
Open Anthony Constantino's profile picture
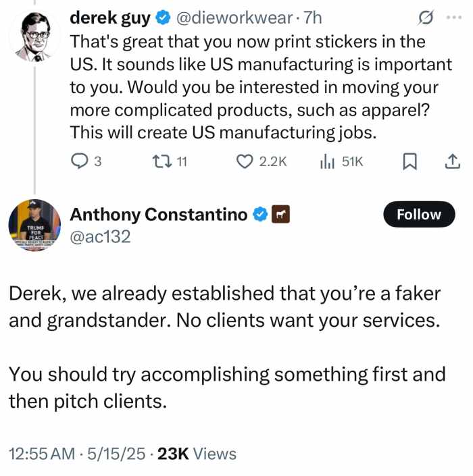pyautogui.click(x=34, y=226)
